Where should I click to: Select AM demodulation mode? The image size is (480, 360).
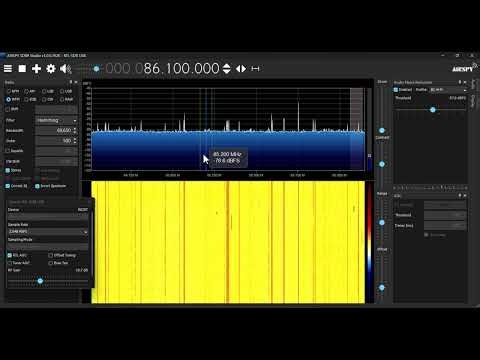(27, 91)
